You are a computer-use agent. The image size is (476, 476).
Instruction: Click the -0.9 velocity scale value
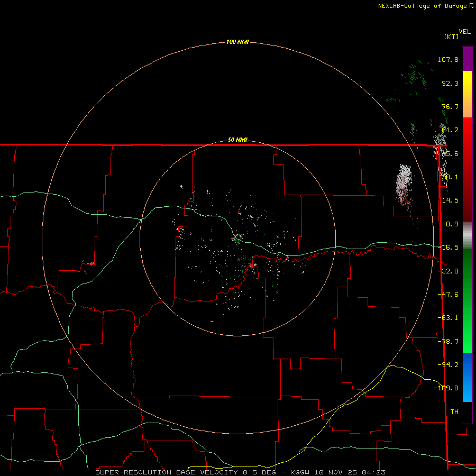tap(450, 224)
